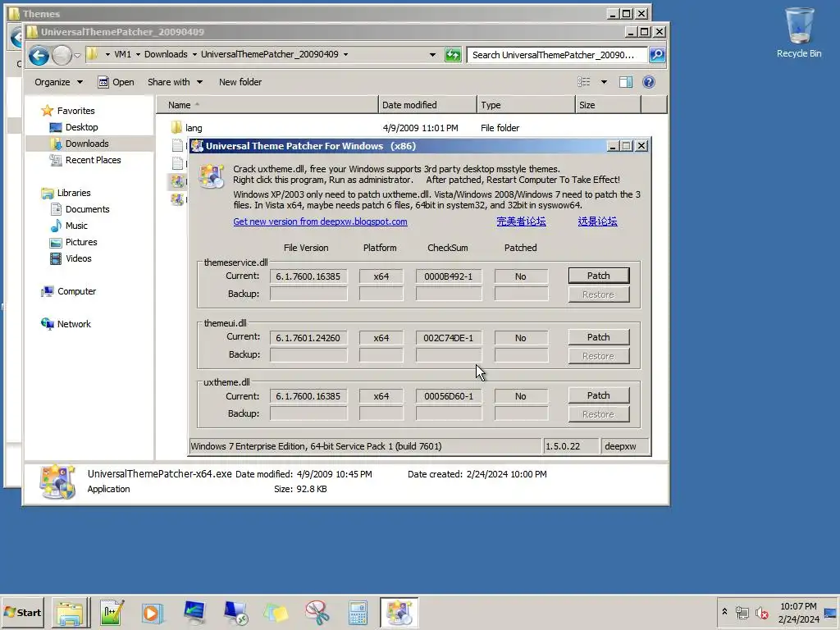Expand the Downloads breadcrumb arrow
The width and height of the screenshot is (840, 630).
click(194, 55)
